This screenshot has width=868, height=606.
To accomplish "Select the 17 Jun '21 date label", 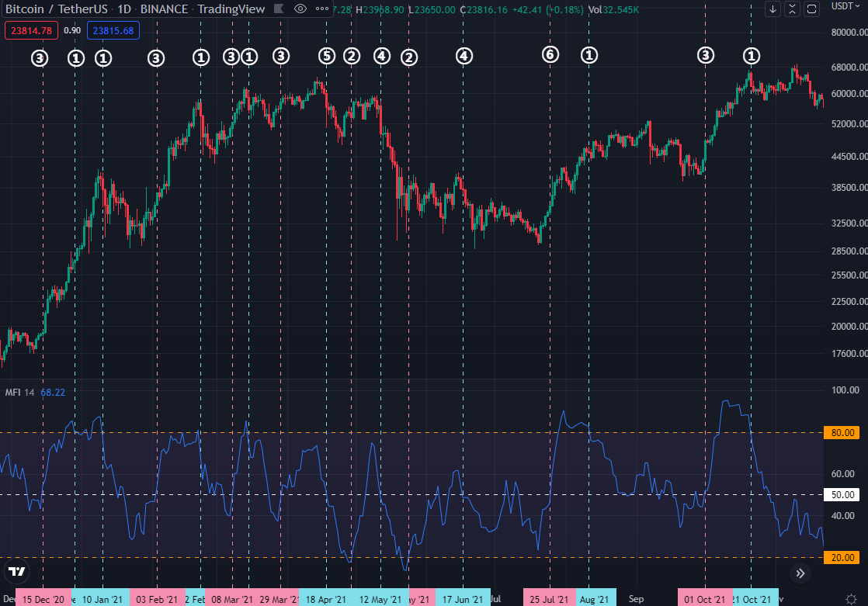I will pyautogui.click(x=463, y=599).
